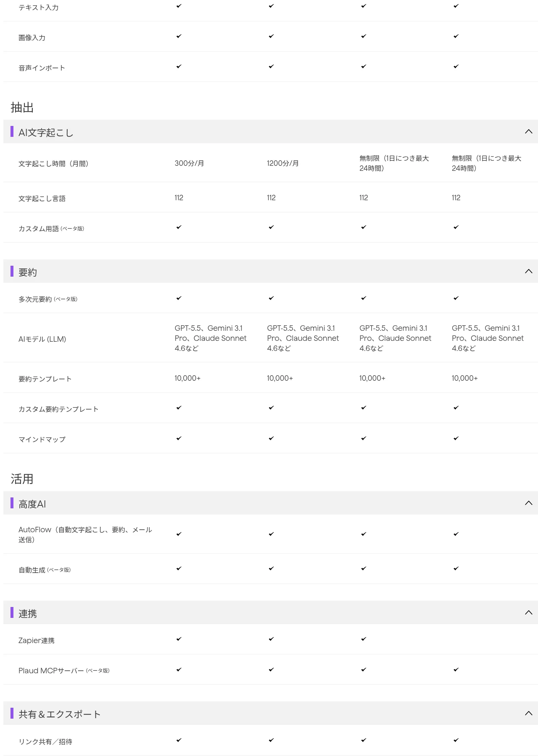The image size is (538, 756).
Task: Click the 300分/月 value
Action: click(189, 163)
